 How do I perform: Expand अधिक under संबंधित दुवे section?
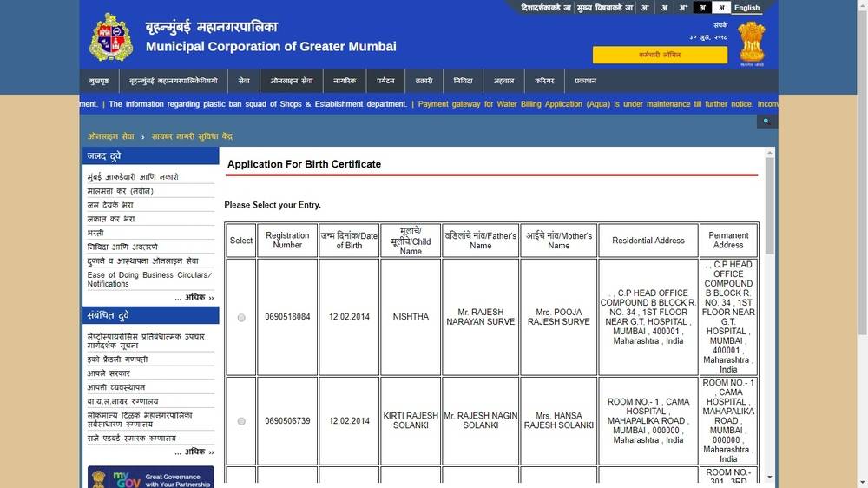[194, 452]
